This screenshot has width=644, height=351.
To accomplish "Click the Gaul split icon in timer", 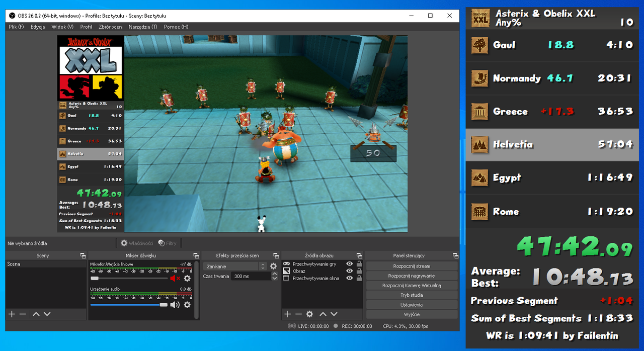I will 479,45.
